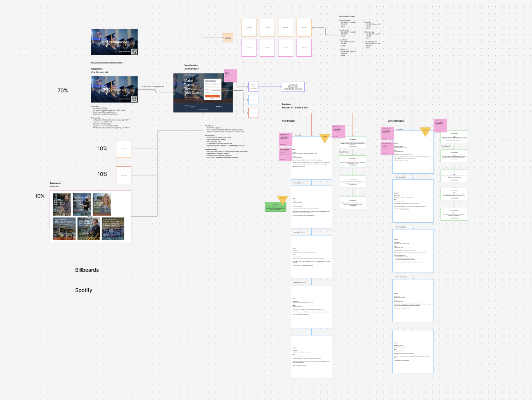532x400 pixels.
Task: Click the yellow triangle above the Current Student email flow
Action: tap(426, 131)
